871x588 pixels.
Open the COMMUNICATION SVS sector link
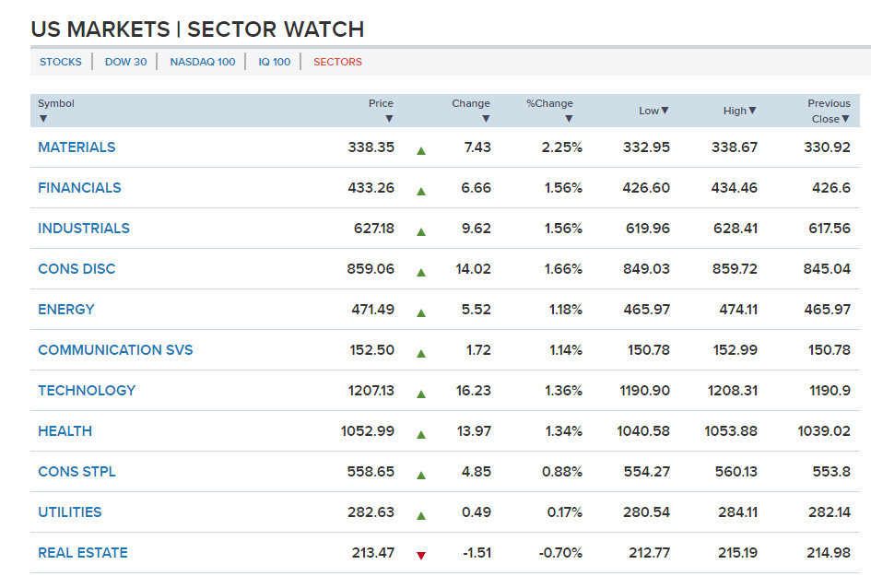point(115,350)
